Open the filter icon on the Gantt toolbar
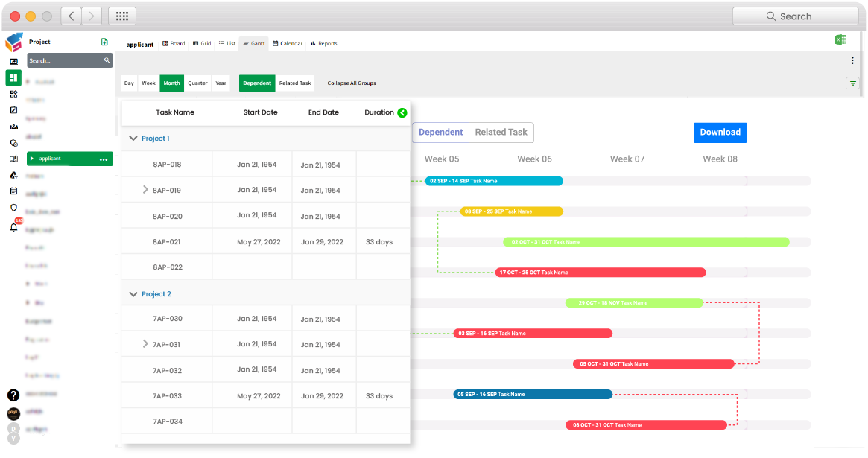Image resolution: width=868 pixels, height=458 pixels. coord(852,83)
